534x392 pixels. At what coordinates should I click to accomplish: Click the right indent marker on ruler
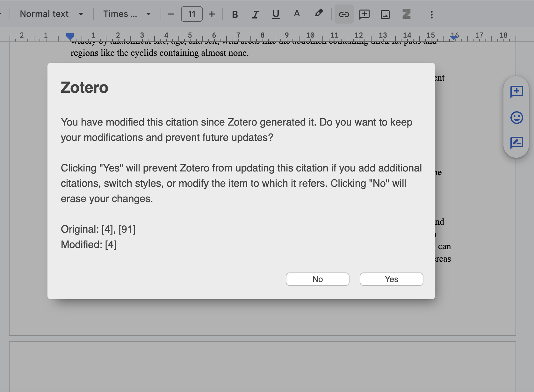(454, 38)
